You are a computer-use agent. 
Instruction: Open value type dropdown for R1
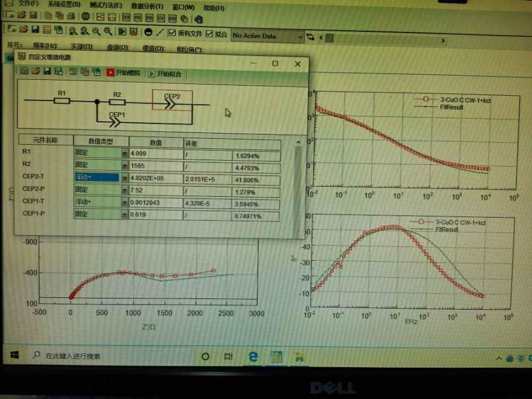coord(124,153)
